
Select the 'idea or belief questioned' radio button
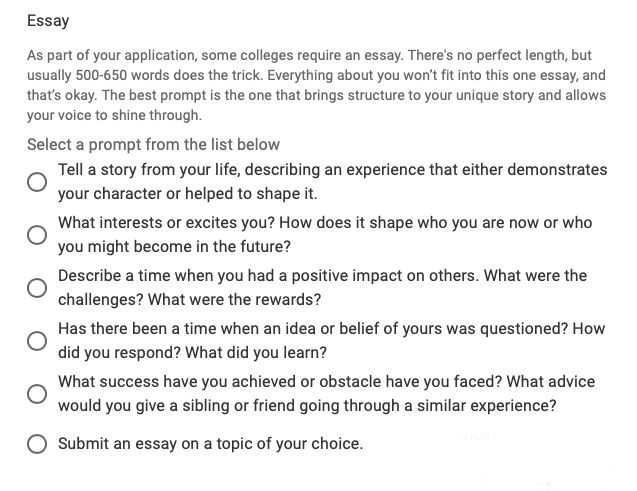(x=37, y=340)
